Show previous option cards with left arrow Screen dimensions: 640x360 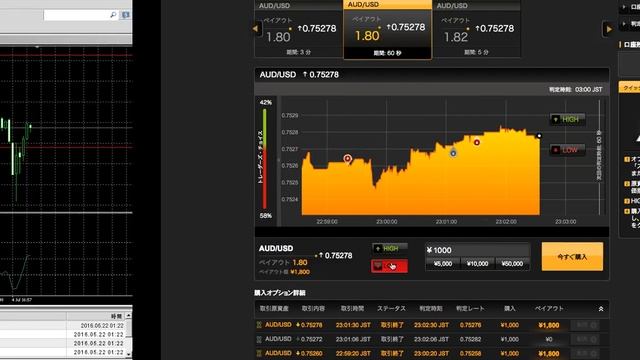(x=256, y=29)
